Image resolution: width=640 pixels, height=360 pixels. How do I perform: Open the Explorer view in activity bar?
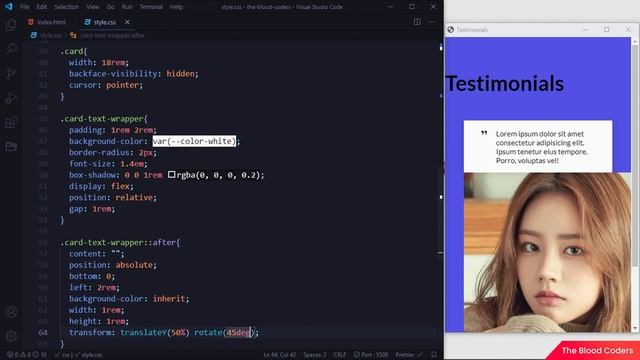point(11,24)
